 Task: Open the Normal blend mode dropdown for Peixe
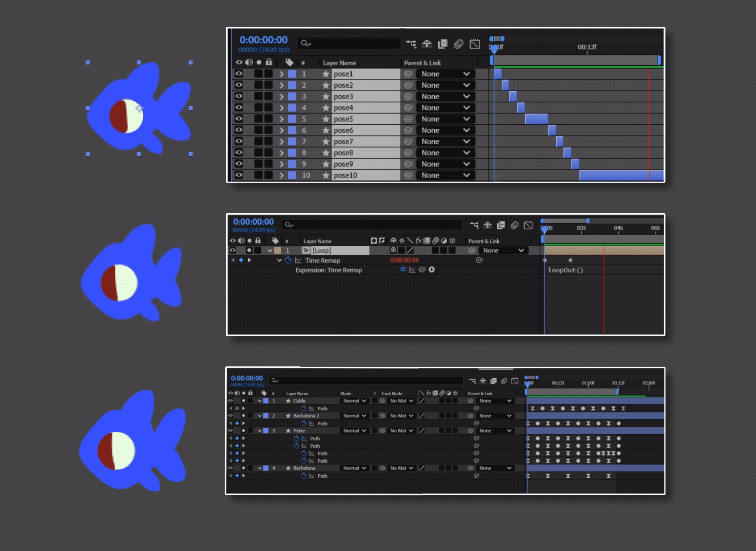tap(354, 431)
